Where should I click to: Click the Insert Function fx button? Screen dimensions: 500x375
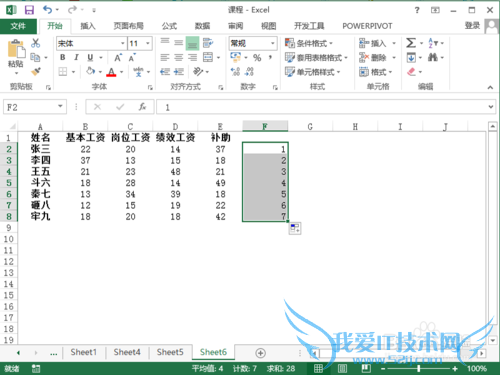142,107
